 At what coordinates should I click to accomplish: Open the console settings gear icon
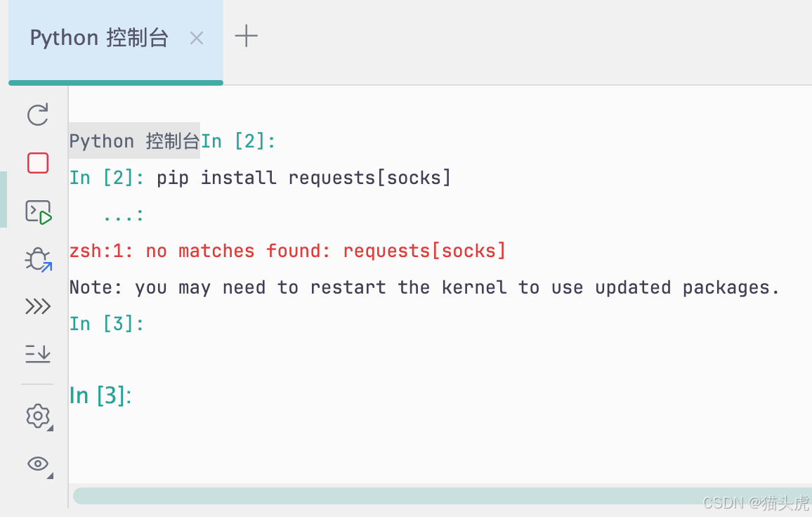(37, 416)
